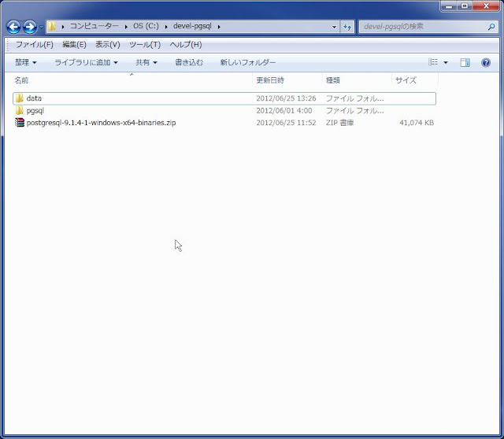Open the recent pages history dropdown arrow
504x439 pixels.
pos(41,27)
